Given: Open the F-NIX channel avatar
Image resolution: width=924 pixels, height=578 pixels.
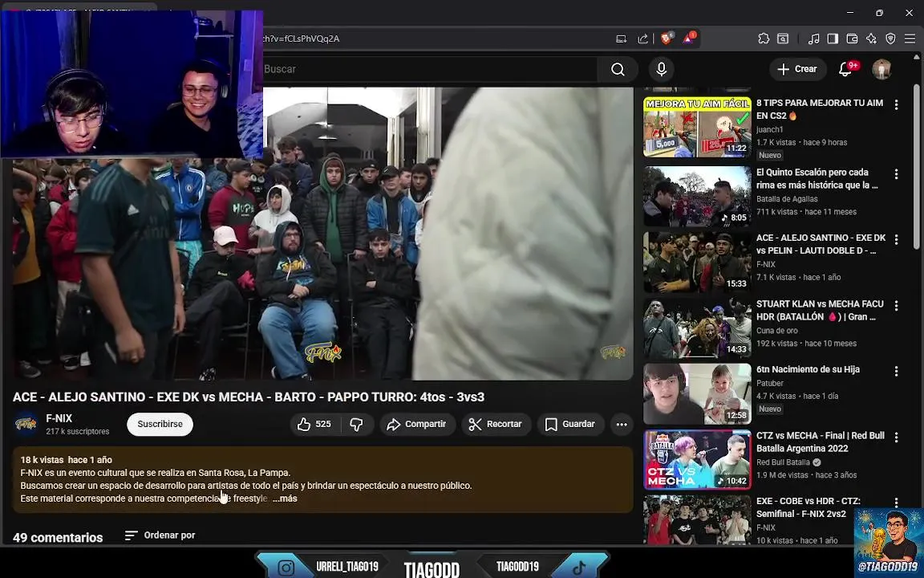Looking at the screenshot, I should (x=26, y=424).
